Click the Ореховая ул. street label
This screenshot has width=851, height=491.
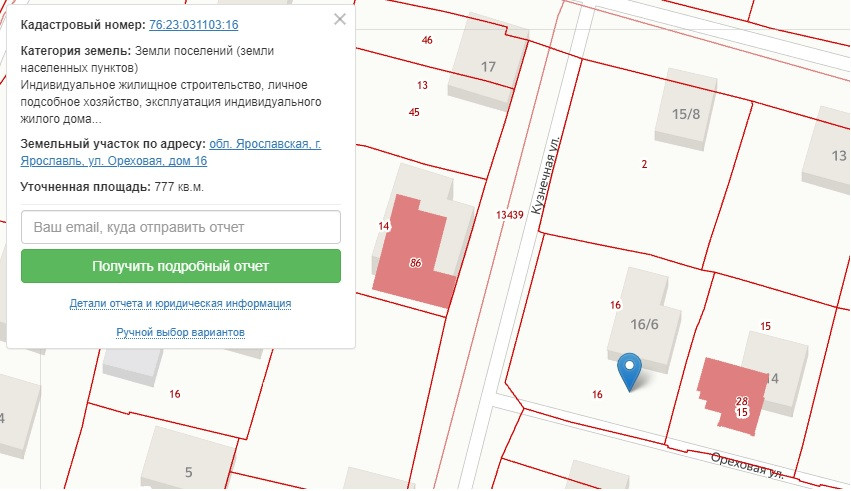[x=747, y=466]
